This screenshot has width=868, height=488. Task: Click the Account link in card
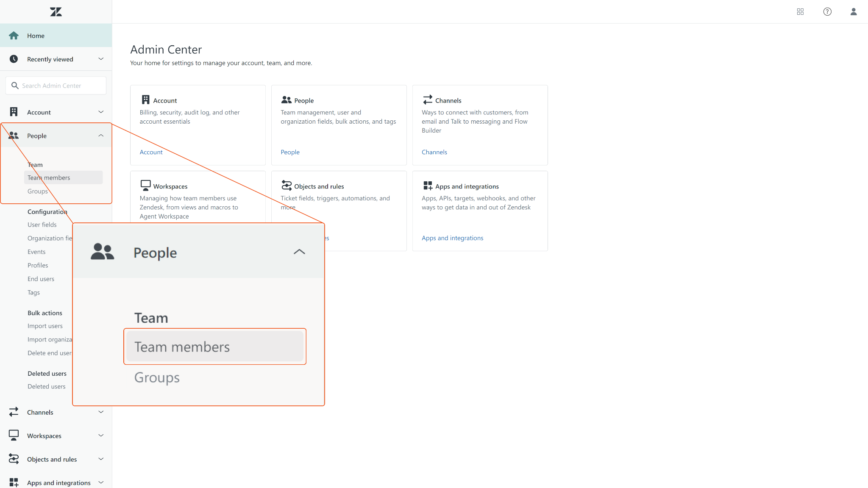(x=151, y=152)
